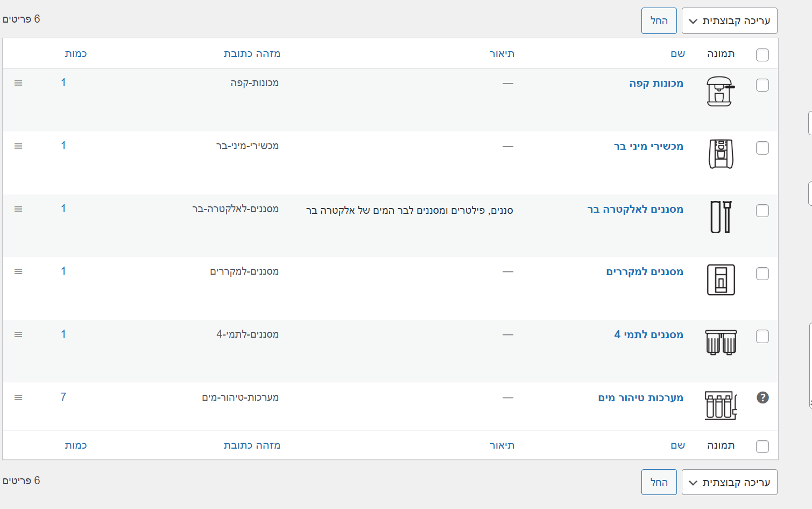Click bottom 6 פריטים item count
Image resolution: width=812 pixels, height=509 pixels.
21,480
